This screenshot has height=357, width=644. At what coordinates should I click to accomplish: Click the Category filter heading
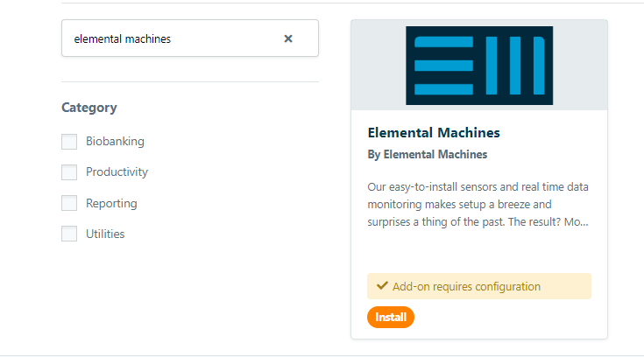point(89,108)
